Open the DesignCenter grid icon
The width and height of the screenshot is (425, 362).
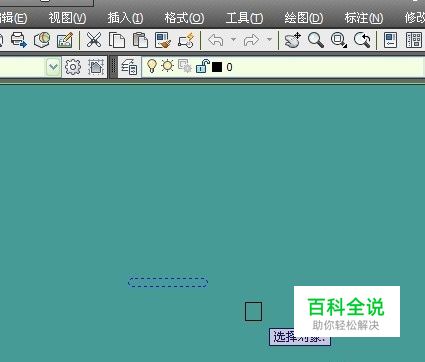click(x=414, y=40)
